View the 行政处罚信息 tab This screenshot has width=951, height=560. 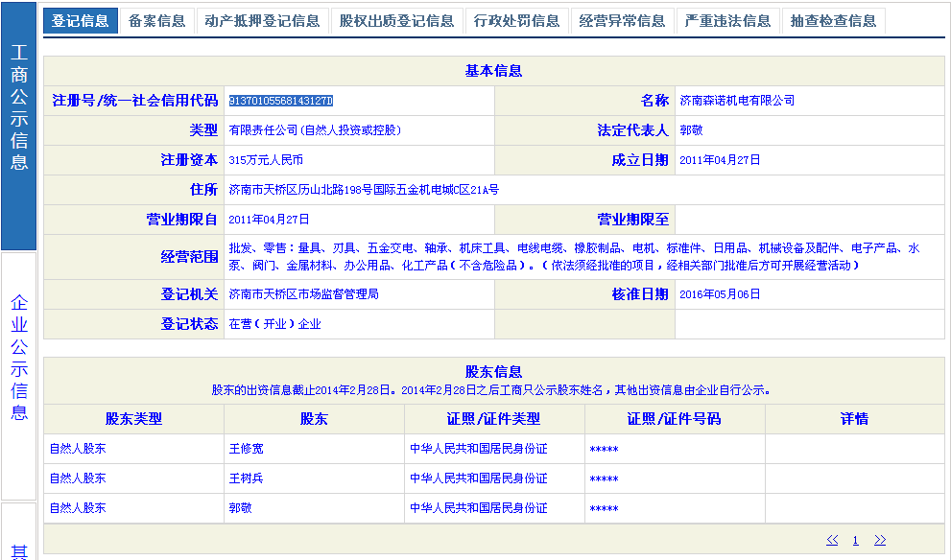(516, 21)
